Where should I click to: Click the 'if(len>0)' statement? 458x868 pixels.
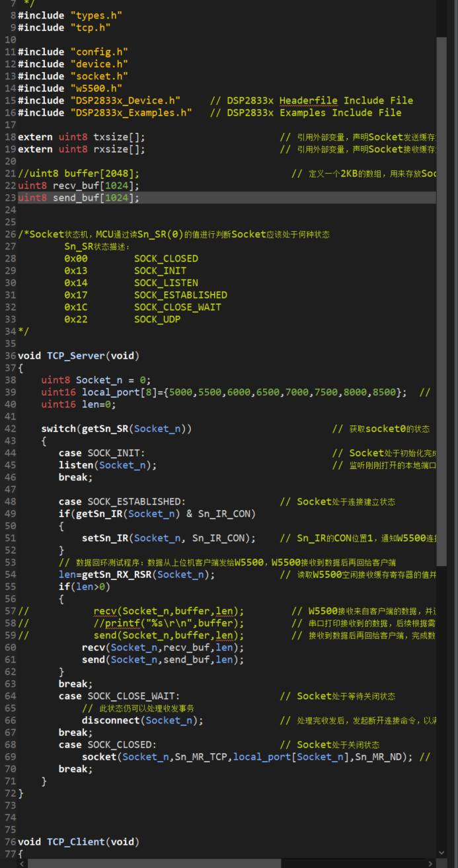pos(85,587)
